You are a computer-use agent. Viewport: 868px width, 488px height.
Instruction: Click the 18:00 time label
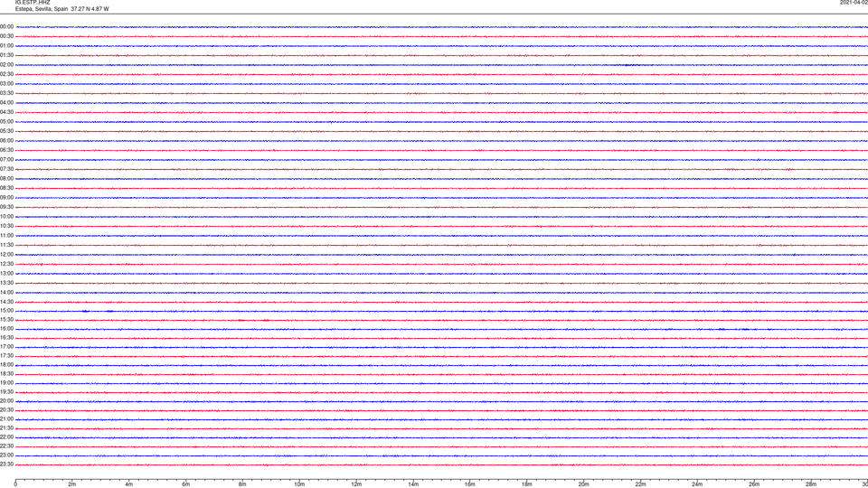click(6, 365)
